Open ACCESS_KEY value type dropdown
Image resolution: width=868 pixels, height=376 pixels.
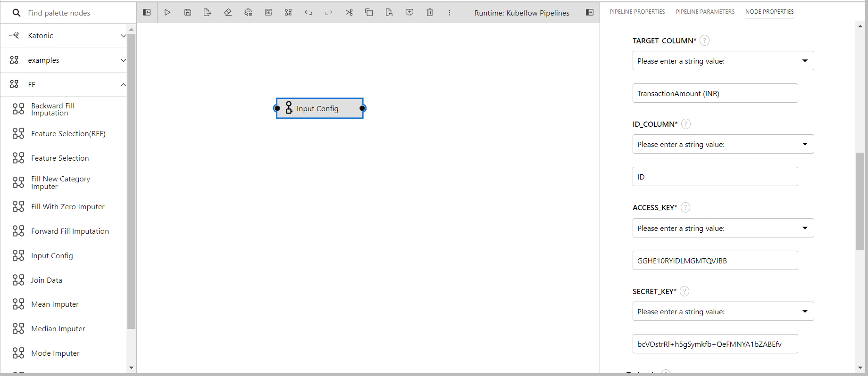723,228
